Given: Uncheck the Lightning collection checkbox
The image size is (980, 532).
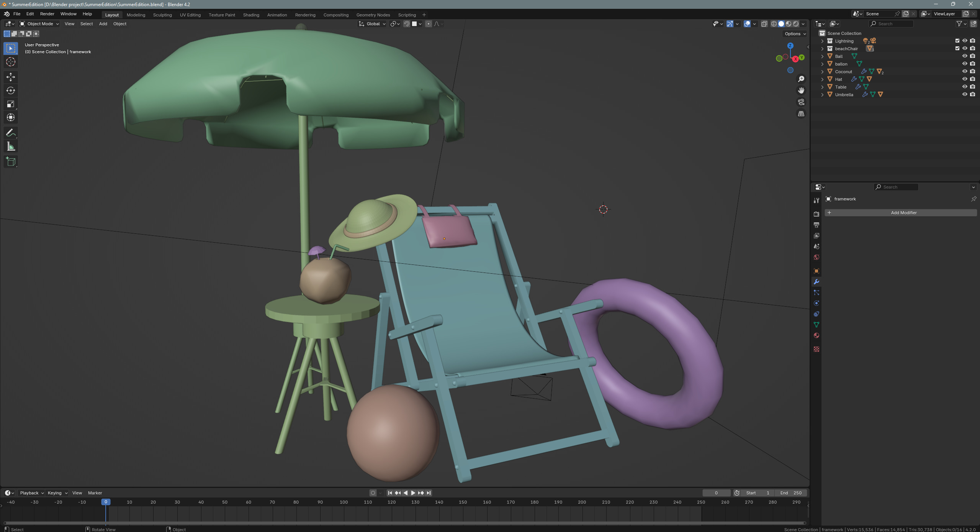Looking at the screenshot, I should point(957,41).
